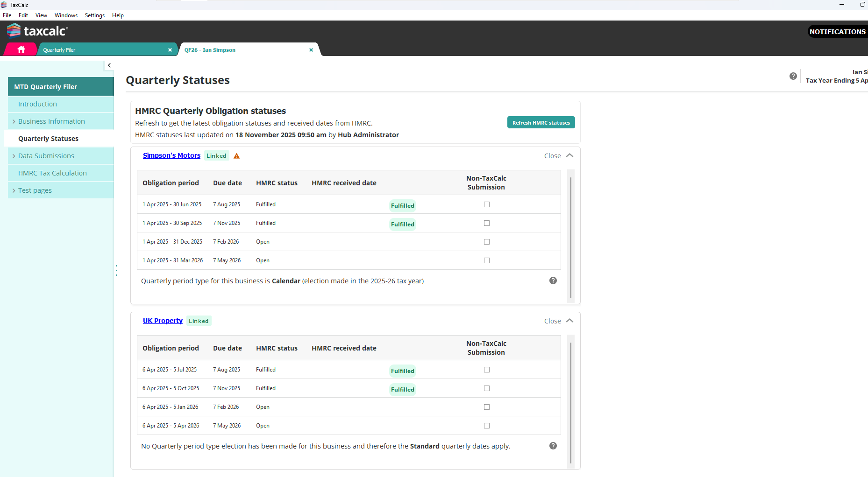Image resolution: width=868 pixels, height=477 pixels.
Task: Collapse the UK Property section via Close
Action: [558, 321]
